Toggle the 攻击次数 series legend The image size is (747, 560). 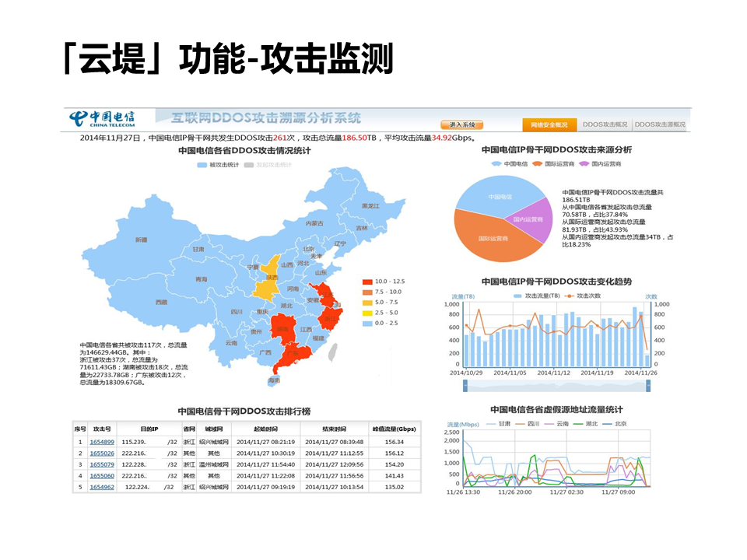[583, 296]
